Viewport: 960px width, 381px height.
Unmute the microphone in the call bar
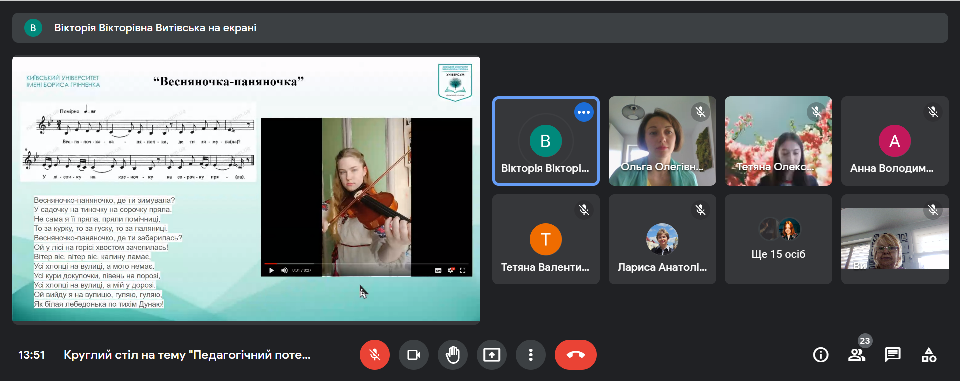pos(375,355)
